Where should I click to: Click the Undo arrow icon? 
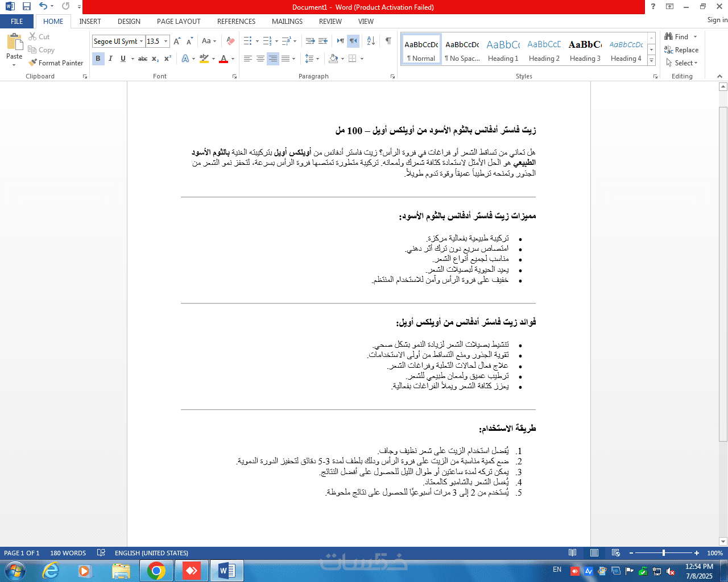tap(43, 7)
